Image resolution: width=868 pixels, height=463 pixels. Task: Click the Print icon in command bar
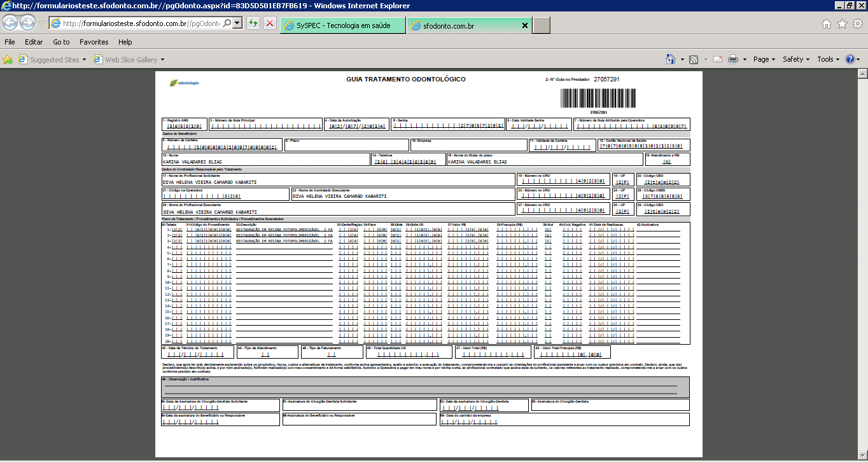(x=733, y=59)
